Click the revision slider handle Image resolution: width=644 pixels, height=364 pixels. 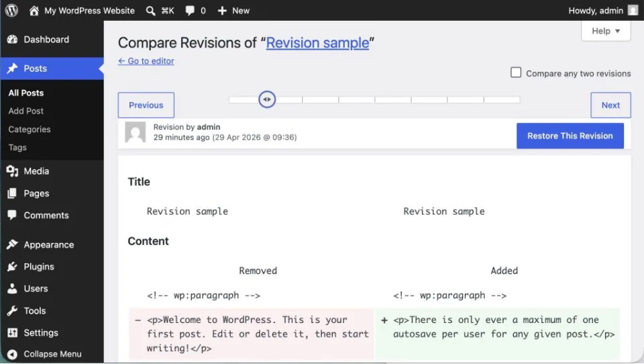tap(267, 99)
